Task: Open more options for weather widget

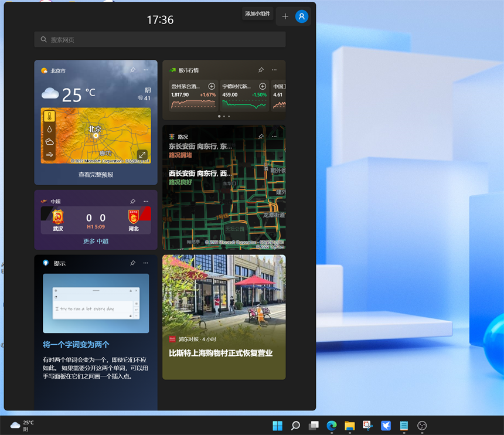Action: click(x=146, y=70)
